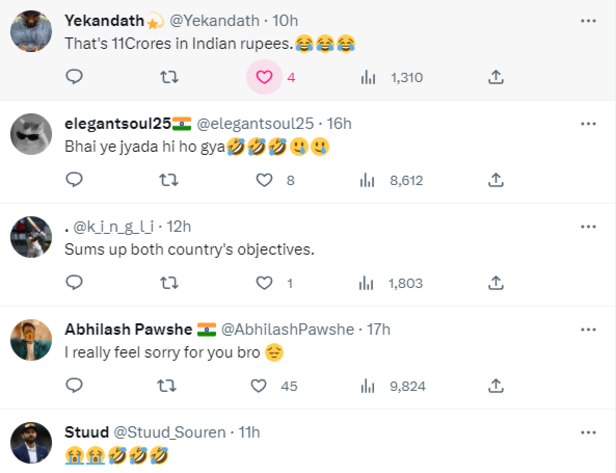Like elegantsoul25's tweet with 8 likes
The image size is (616, 473).
click(x=264, y=180)
